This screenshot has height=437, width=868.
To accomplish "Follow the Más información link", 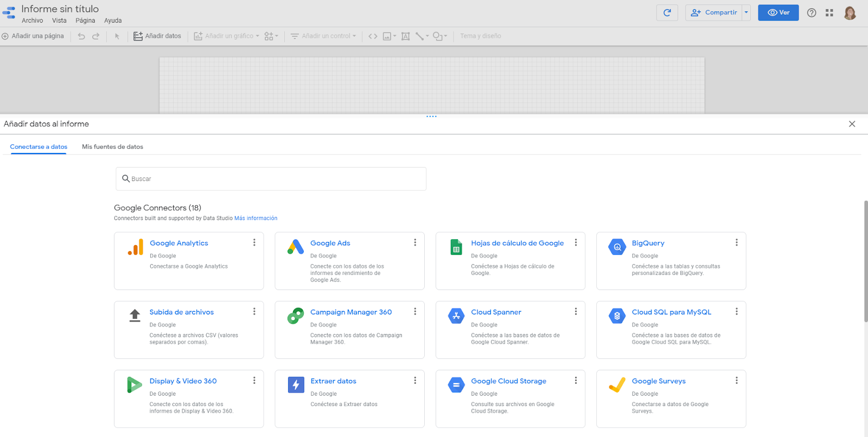I will click(x=256, y=218).
